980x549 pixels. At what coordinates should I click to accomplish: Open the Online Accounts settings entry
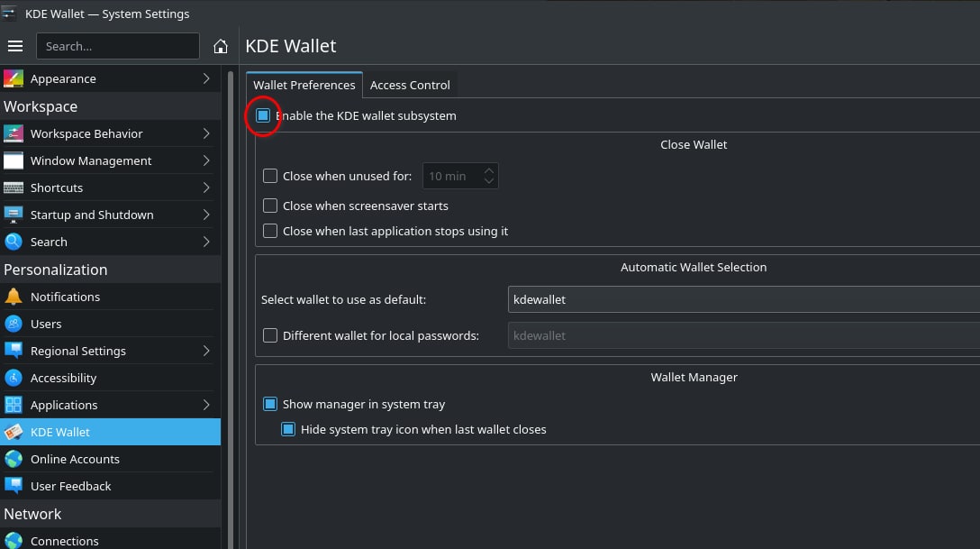[x=110, y=459]
